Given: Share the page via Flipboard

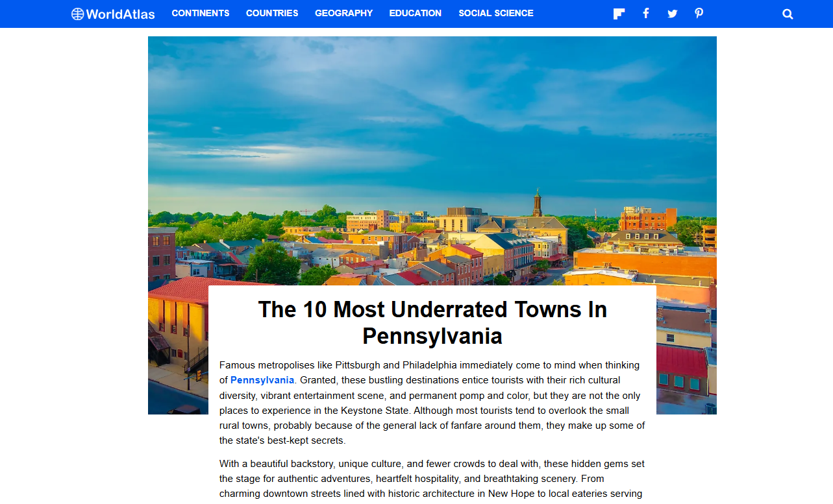Looking at the screenshot, I should pos(618,13).
